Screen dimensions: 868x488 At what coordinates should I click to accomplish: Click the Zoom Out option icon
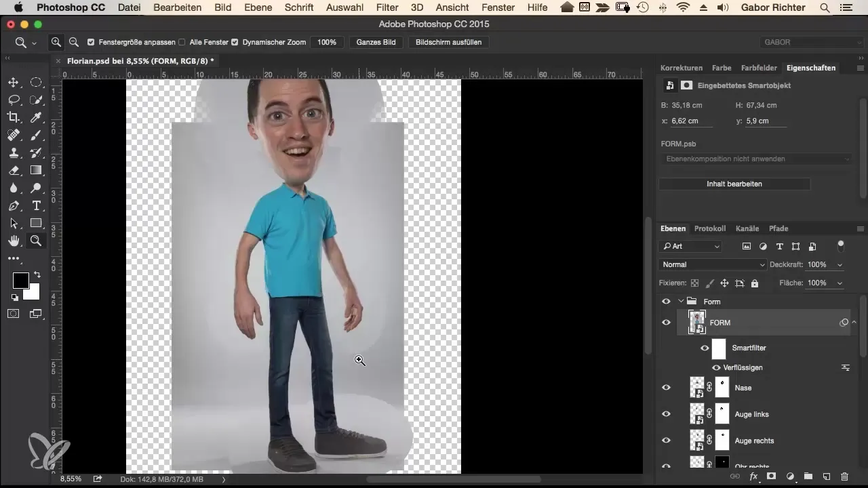(73, 42)
